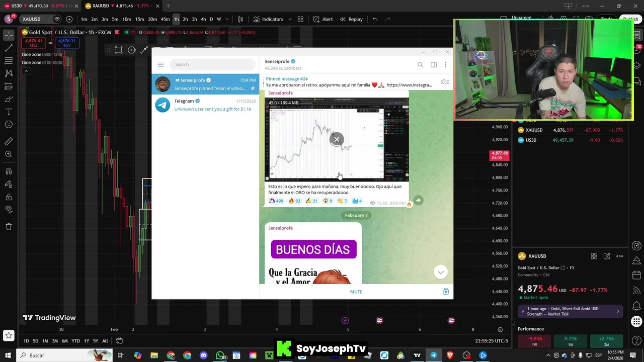Select the YTD range at the bottom
The image size is (644, 362).
[x=75, y=341]
